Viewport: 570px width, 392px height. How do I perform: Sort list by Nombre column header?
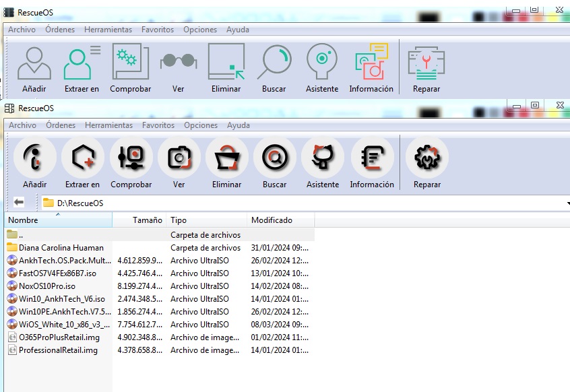pos(58,220)
